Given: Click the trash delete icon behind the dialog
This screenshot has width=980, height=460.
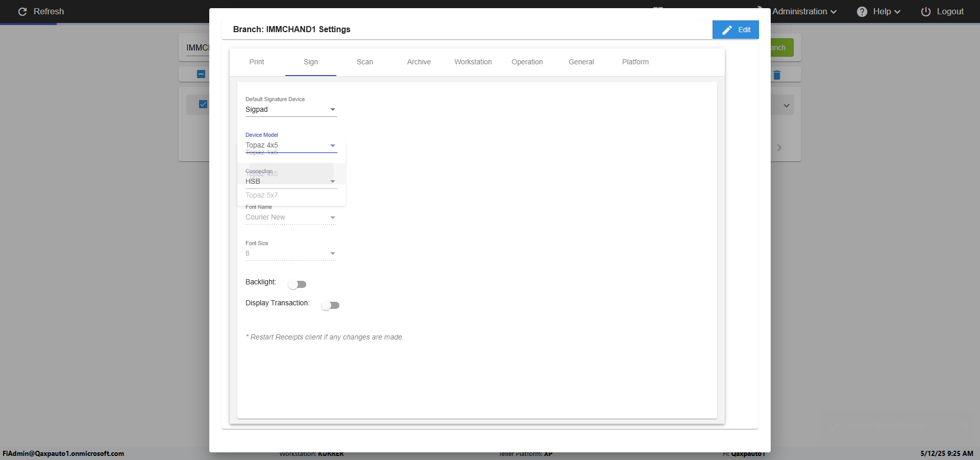Looking at the screenshot, I should coord(777,75).
